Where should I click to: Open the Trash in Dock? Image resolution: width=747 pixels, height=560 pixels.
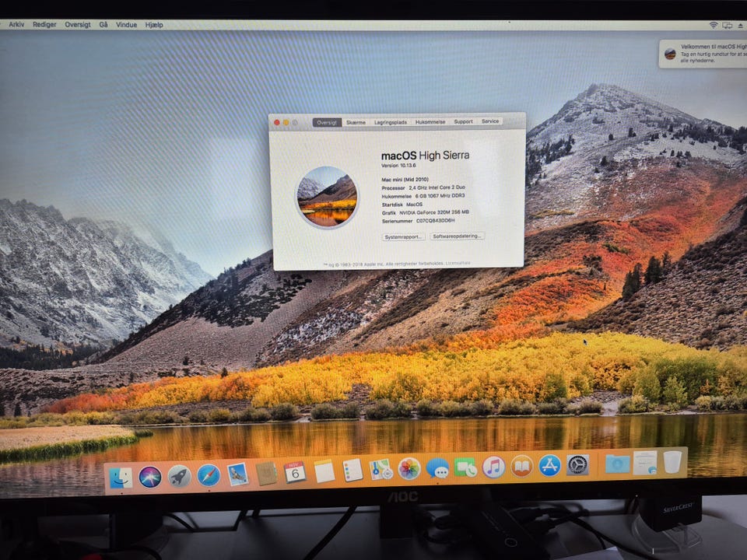point(672,462)
